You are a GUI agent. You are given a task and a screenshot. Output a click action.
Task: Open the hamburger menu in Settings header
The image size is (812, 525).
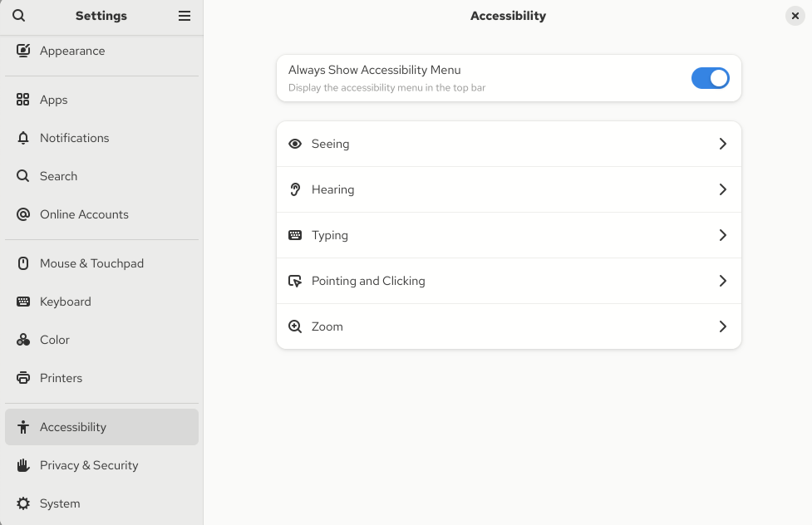(185, 16)
